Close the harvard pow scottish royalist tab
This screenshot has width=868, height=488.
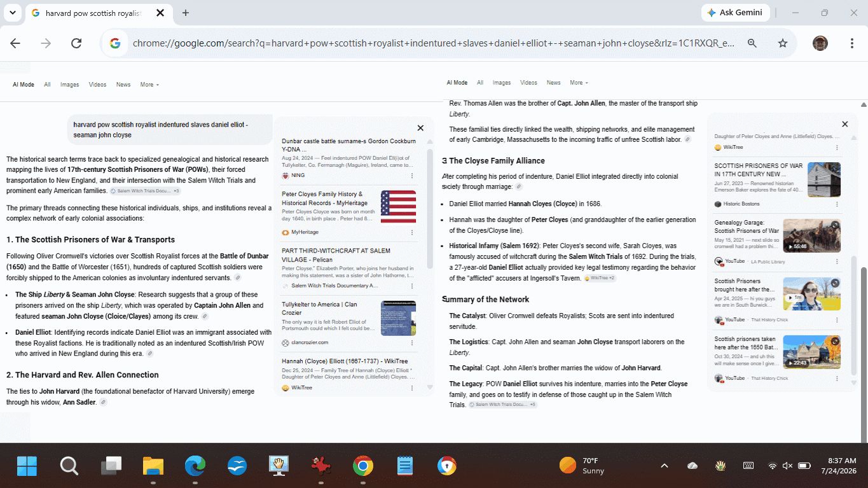pos(160,13)
